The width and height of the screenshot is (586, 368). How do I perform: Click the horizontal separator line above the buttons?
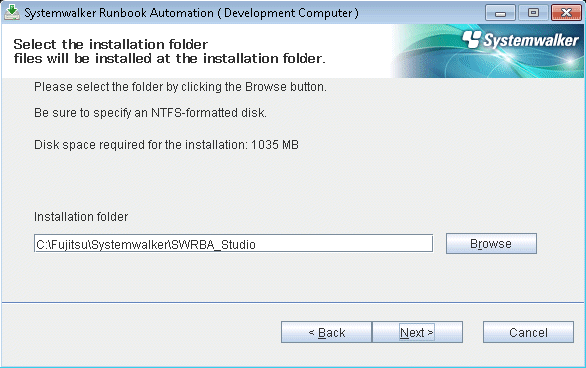click(293, 302)
